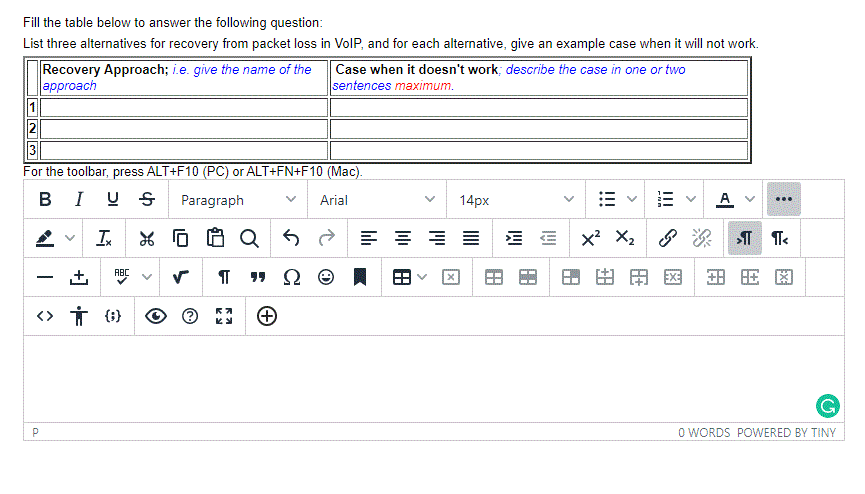
Task: Clear text formatting
Action: coord(104,238)
